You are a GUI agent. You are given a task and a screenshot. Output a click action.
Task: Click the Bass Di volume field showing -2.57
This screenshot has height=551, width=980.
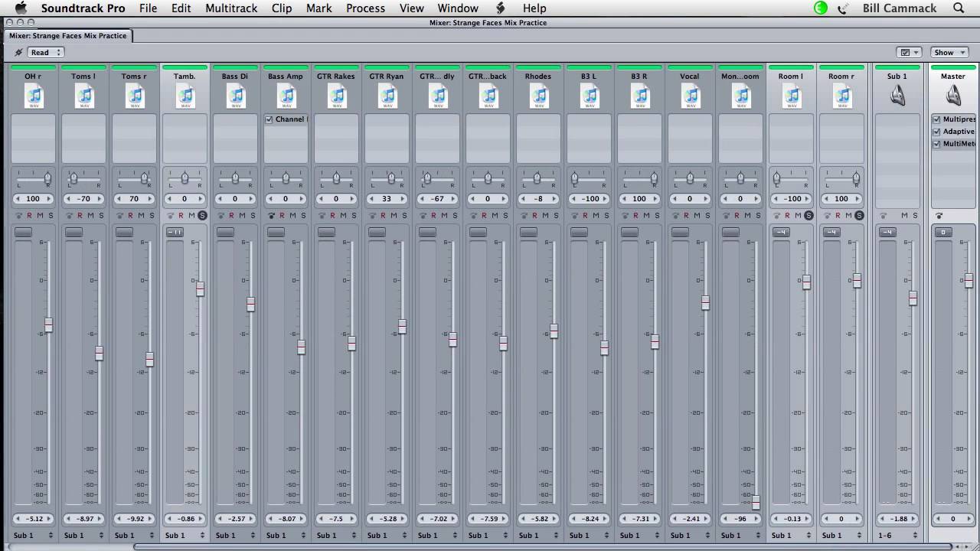(x=235, y=519)
